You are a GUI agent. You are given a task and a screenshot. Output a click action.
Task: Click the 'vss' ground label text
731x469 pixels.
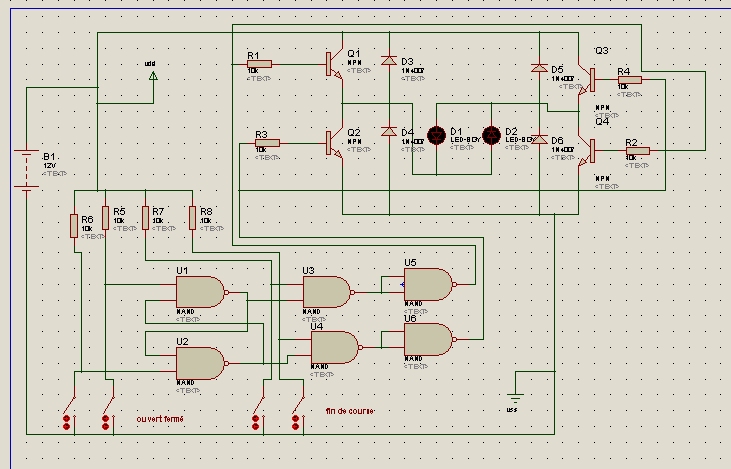[511, 410]
